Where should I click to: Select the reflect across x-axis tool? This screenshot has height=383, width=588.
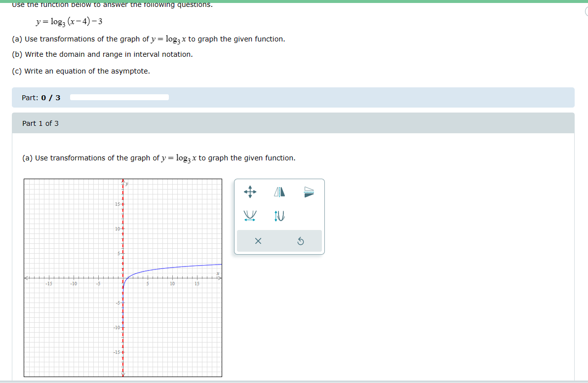click(309, 192)
